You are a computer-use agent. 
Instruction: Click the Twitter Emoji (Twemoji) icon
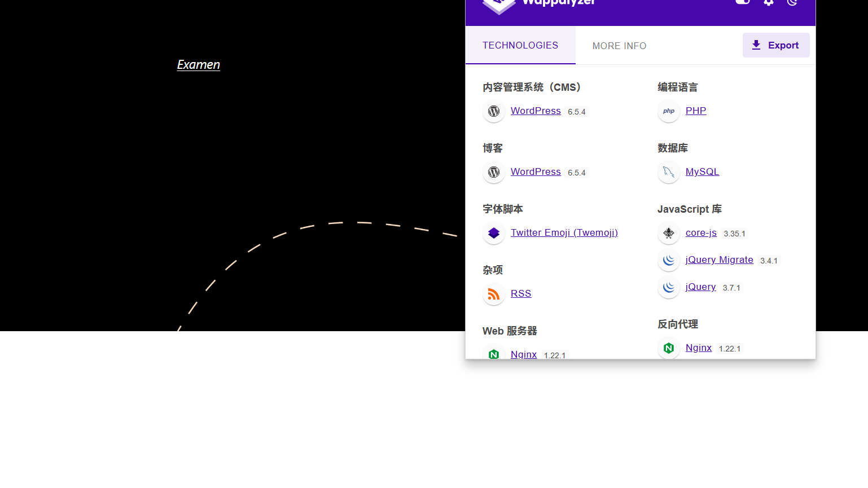(x=494, y=233)
